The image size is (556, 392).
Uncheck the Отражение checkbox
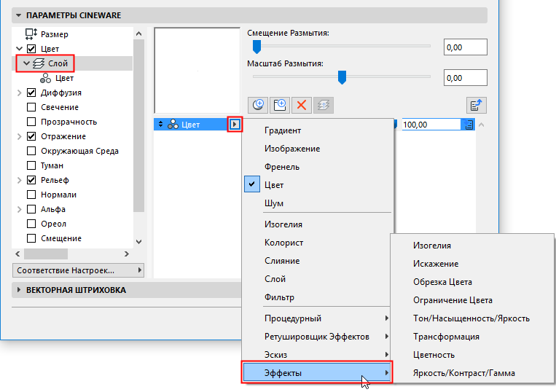point(31,136)
